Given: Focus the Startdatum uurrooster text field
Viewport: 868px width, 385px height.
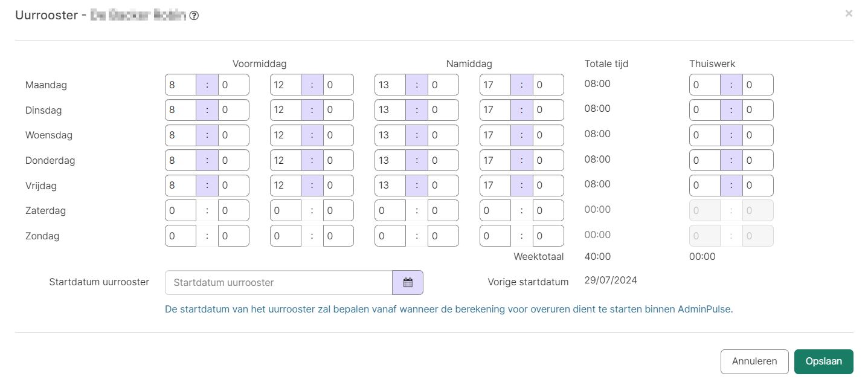Looking at the screenshot, I should point(279,282).
